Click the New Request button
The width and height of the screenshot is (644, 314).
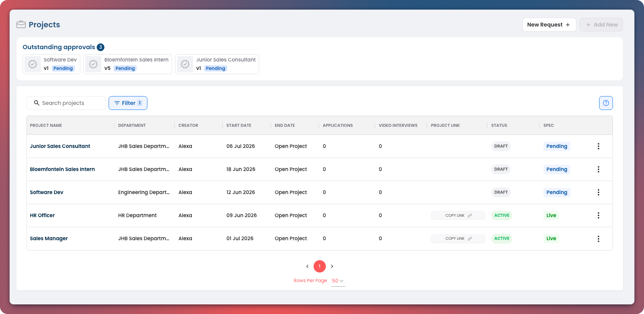(549, 25)
